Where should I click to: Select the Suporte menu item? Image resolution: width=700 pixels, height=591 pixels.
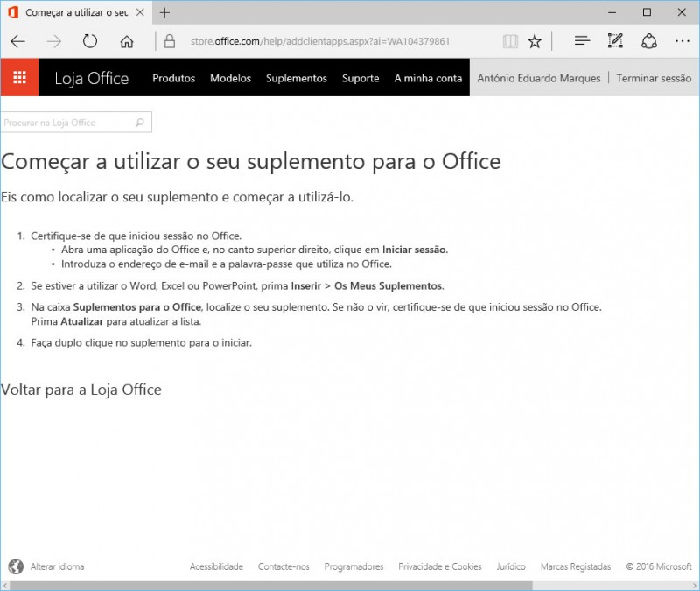[x=360, y=78]
